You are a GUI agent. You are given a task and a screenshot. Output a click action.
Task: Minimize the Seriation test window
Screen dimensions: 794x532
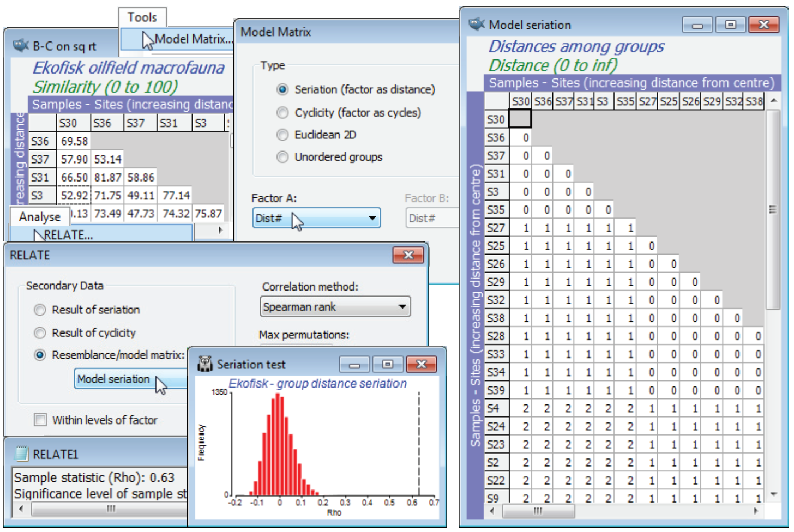point(354,365)
